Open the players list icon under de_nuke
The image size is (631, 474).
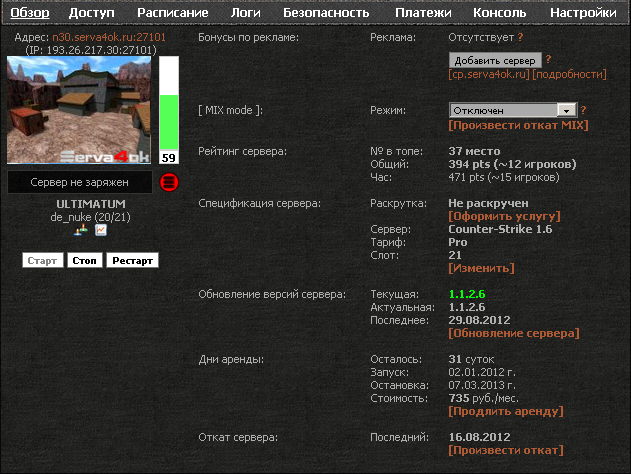tap(81, 230)
